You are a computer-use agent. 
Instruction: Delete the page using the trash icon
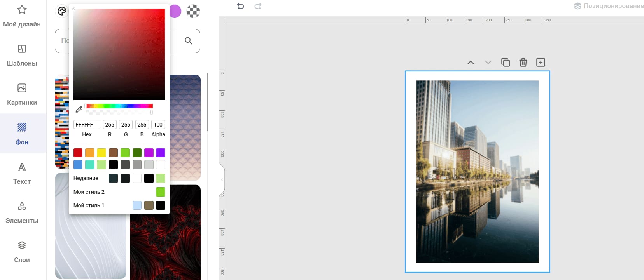tap(523, 63)
